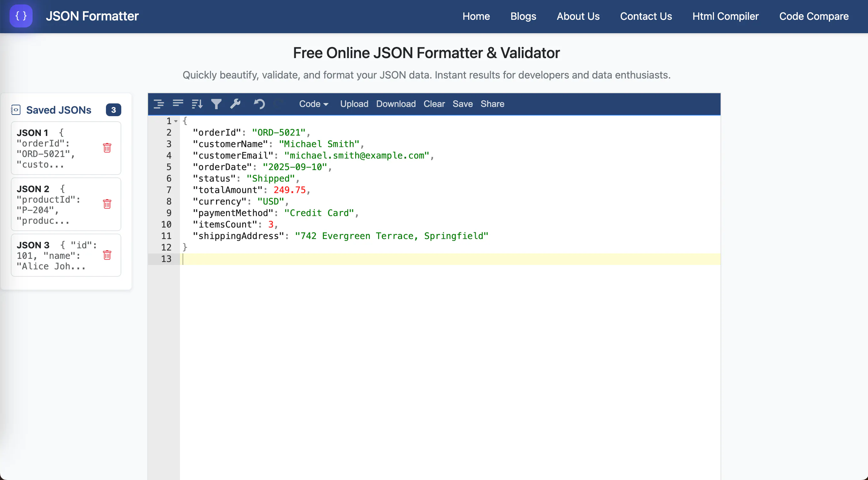Viewport: 868px width, 480px height.
Task: Click the Save button
Action: tap(462, 104)
